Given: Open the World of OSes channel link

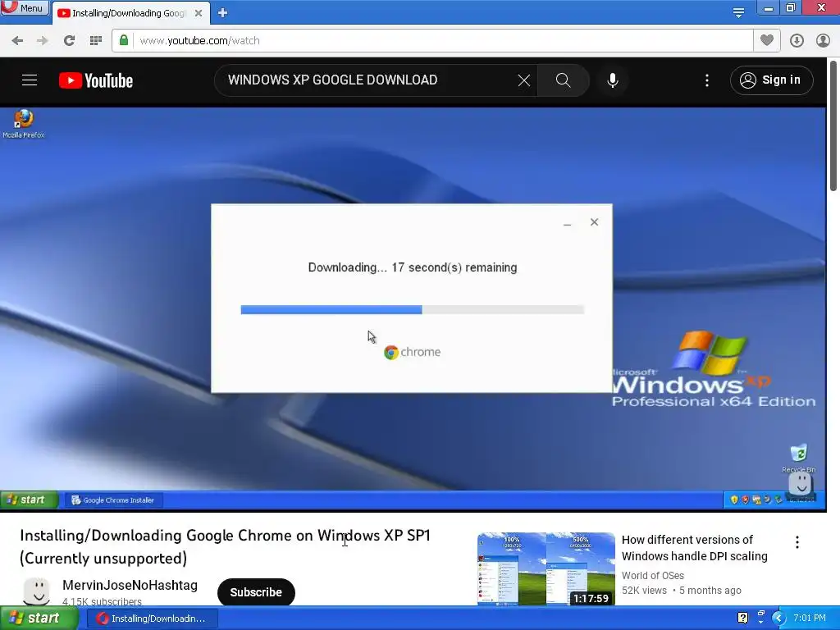Looking at the screenshot, I should pos(652,575).
